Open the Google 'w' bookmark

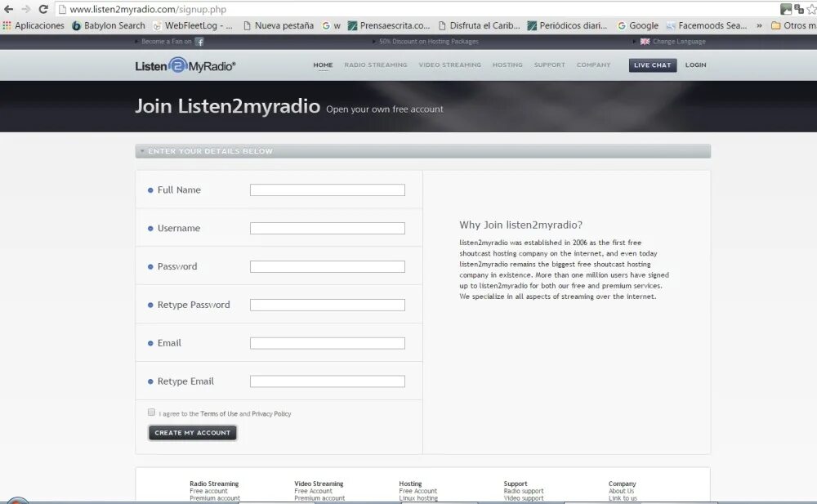331,25
